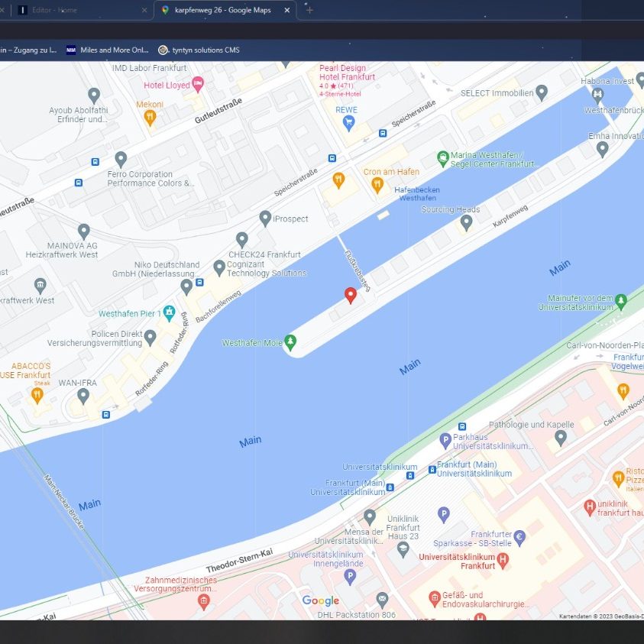Screen dimensions: 644x644
Task: Click the IMD Labor Frankfurt label
Action: tap(149, 68)
